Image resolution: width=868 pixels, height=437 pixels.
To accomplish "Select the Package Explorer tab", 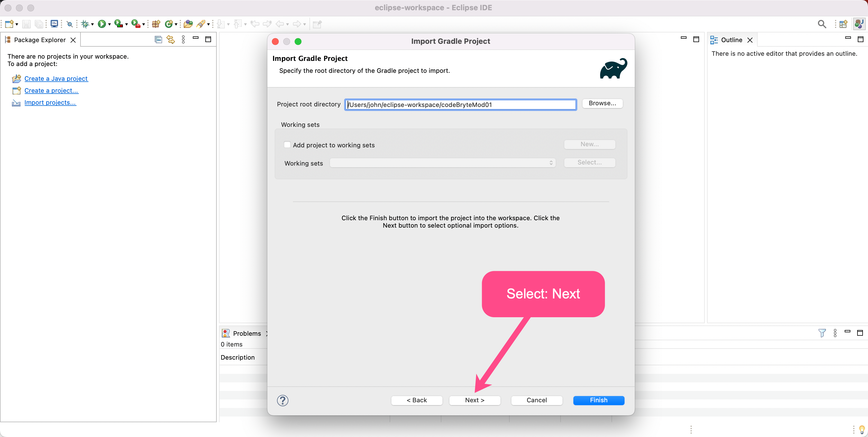I will click(40, 40).
